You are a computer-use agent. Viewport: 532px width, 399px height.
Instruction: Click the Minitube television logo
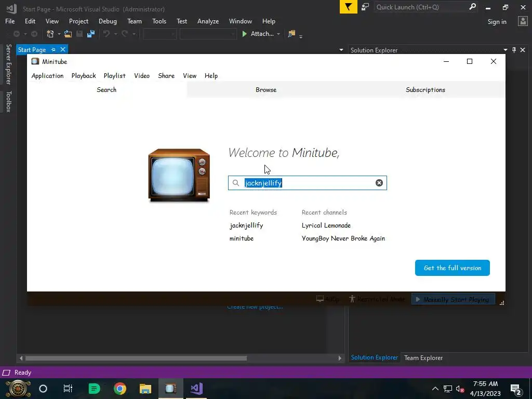(179, 175)
